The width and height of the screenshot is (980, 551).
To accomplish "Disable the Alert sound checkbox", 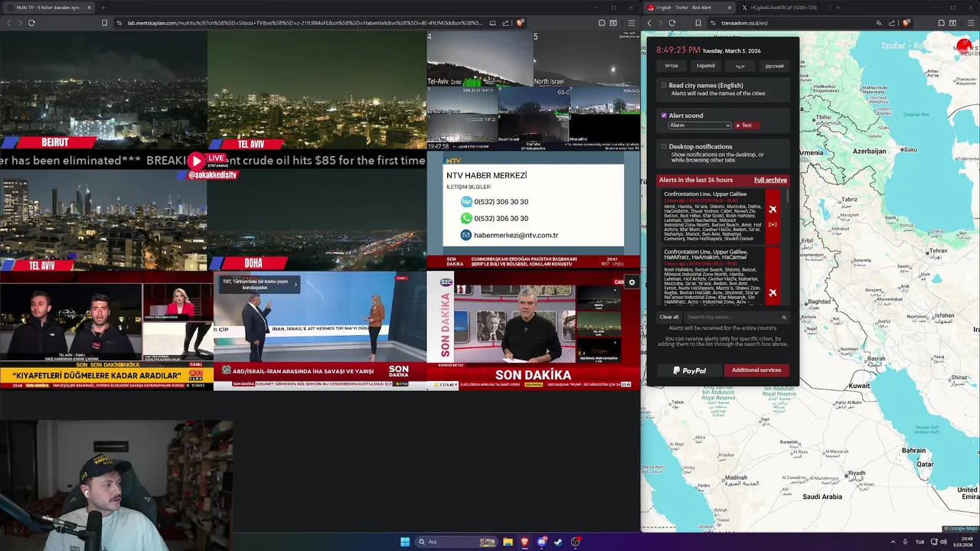I will coord(664,116).
